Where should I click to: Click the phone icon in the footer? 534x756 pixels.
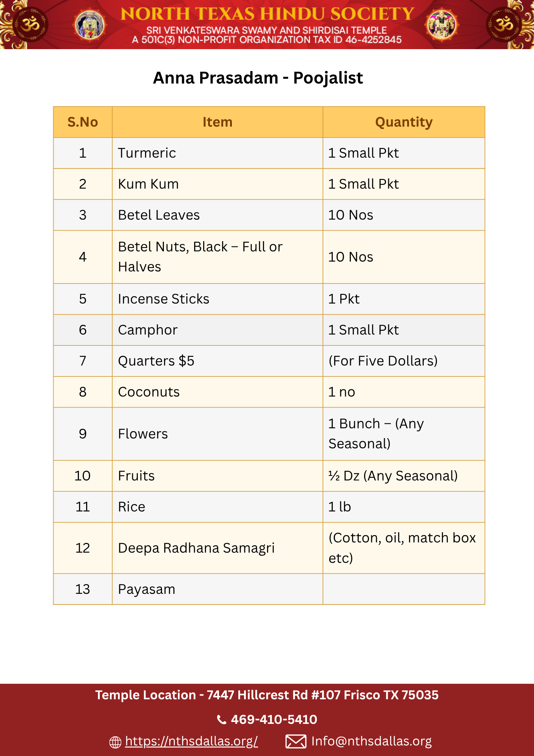coord(222,720)
